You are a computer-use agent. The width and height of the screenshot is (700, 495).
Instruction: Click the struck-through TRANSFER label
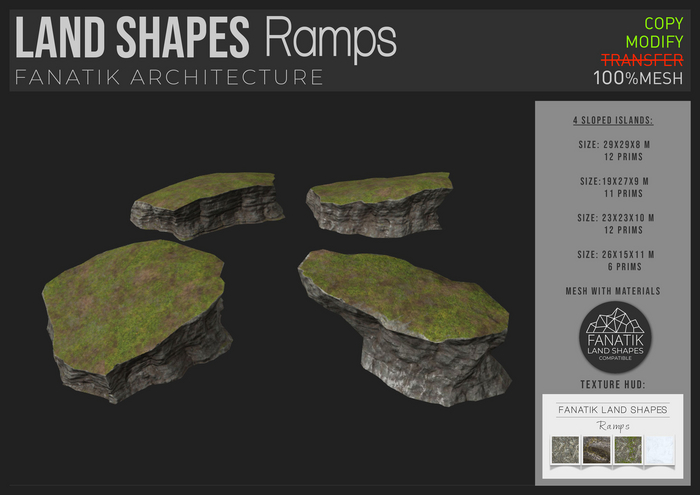click(642, 60)
